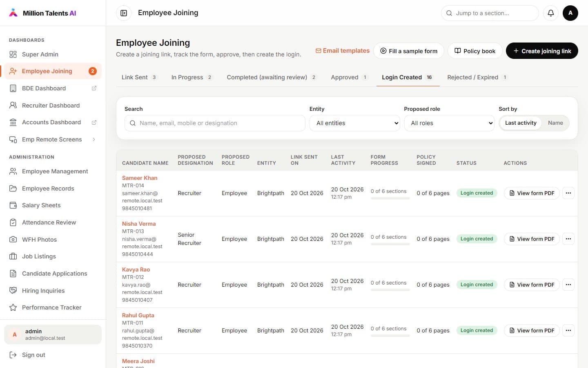Open the user avatar menu labeled A
The height and width of the screenshot is (368, 588).
click(570, 13)
